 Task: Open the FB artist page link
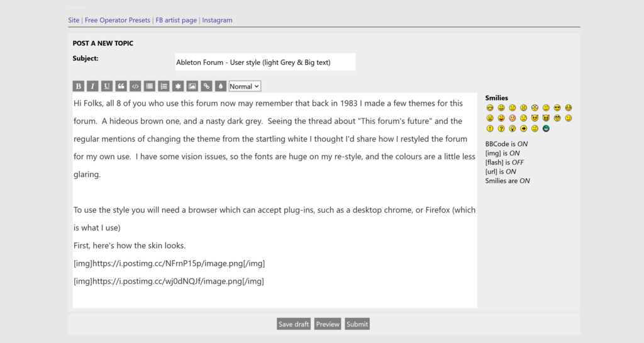(176, 20)
